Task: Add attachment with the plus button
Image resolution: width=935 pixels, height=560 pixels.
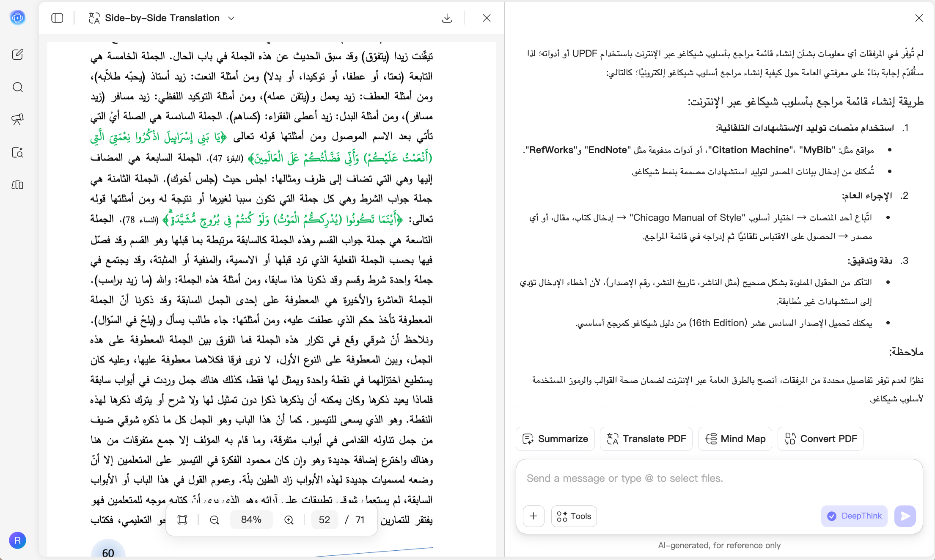Action: click(x=533, y=516)
